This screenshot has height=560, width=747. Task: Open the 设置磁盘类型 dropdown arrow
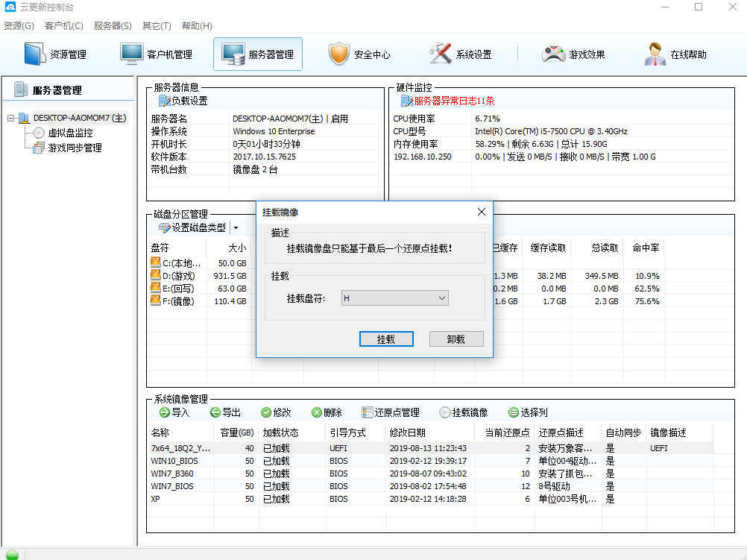[x=236, y=228]
